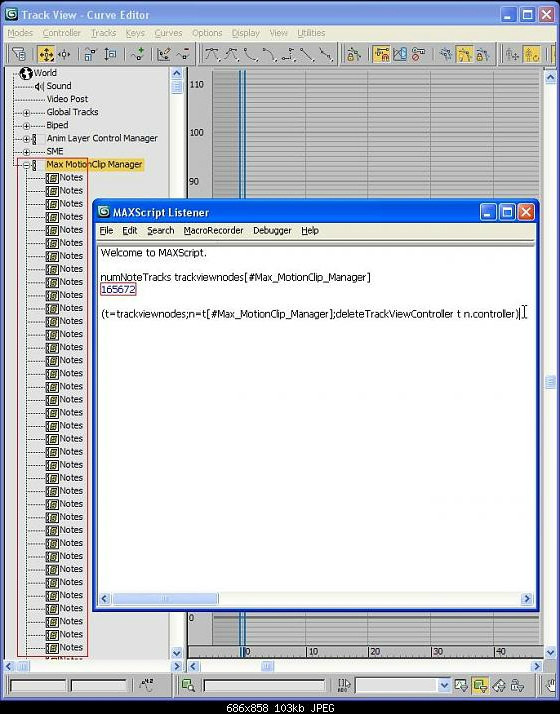Click Show Keyable Icons button
Screen dimensions: 560x714
click(418, 55)
